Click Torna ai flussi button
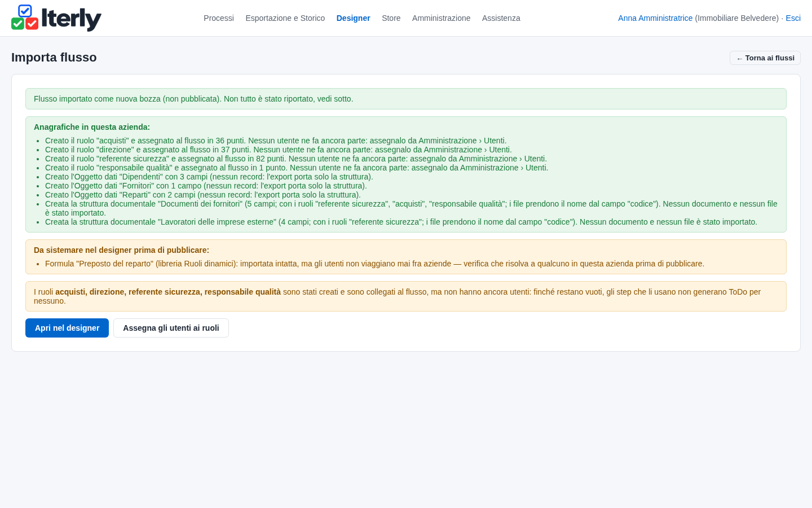This screenshot has width=812, height=508. point(765,58)
